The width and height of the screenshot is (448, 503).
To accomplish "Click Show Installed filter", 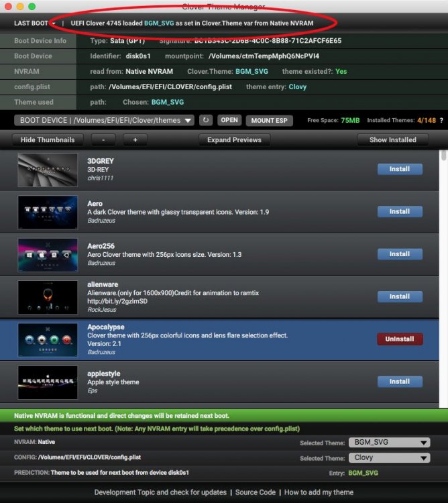I will (x=393, y=140).
